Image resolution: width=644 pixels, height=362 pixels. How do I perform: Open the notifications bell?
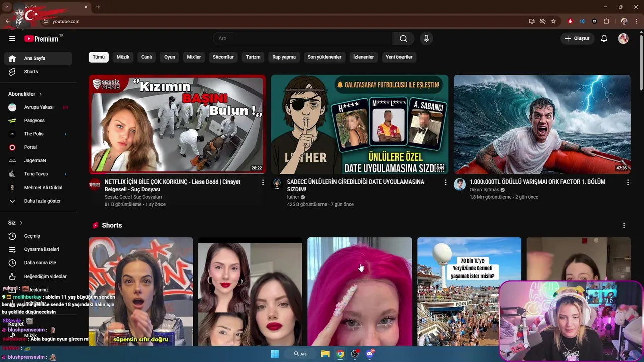pos(604,39)
